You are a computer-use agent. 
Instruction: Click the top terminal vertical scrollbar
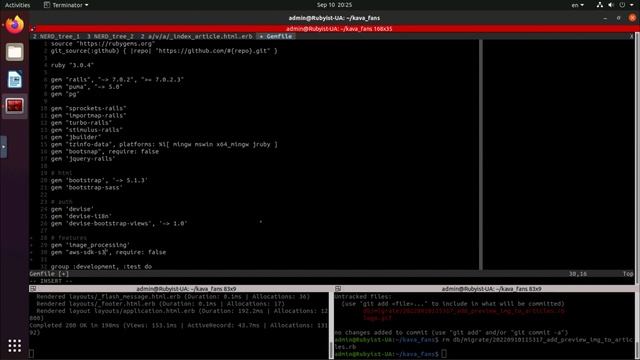(x=638, y=158)
